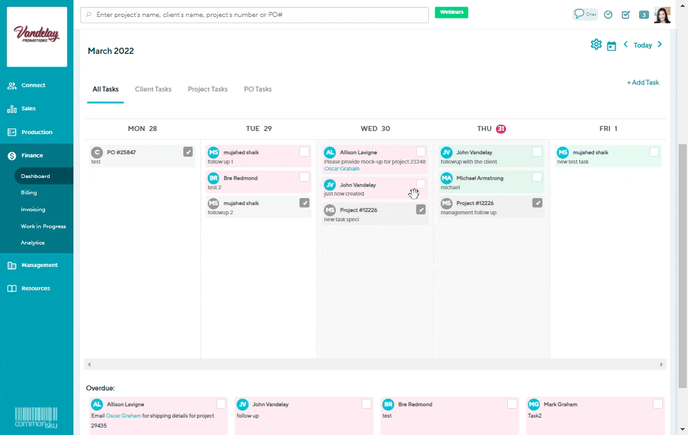Click the green Webinars button
The height and width of the screenshot is (435, 688).
(x=451, y=13)
